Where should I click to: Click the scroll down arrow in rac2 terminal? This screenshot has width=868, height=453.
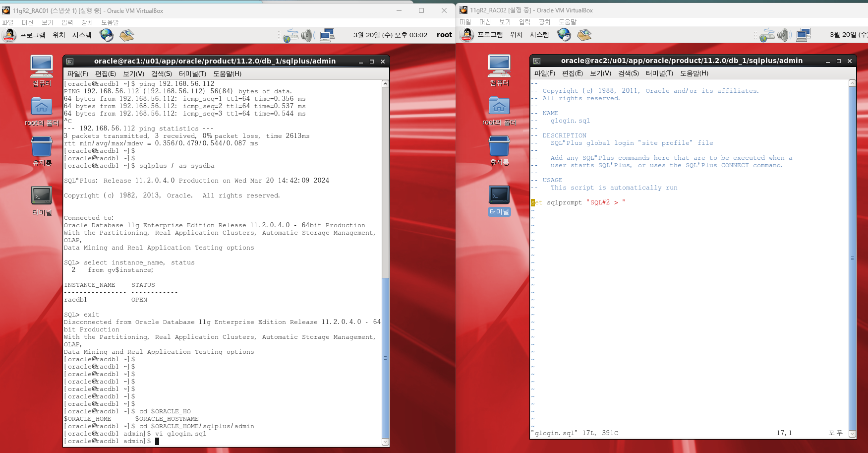click(852, 434)
